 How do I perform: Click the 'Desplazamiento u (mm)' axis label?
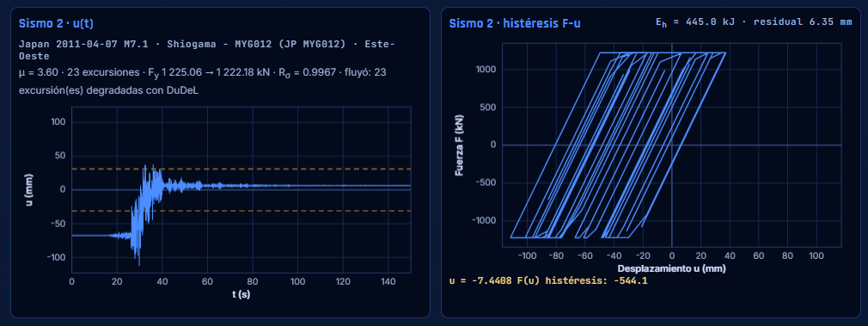(x=671, y=268)
